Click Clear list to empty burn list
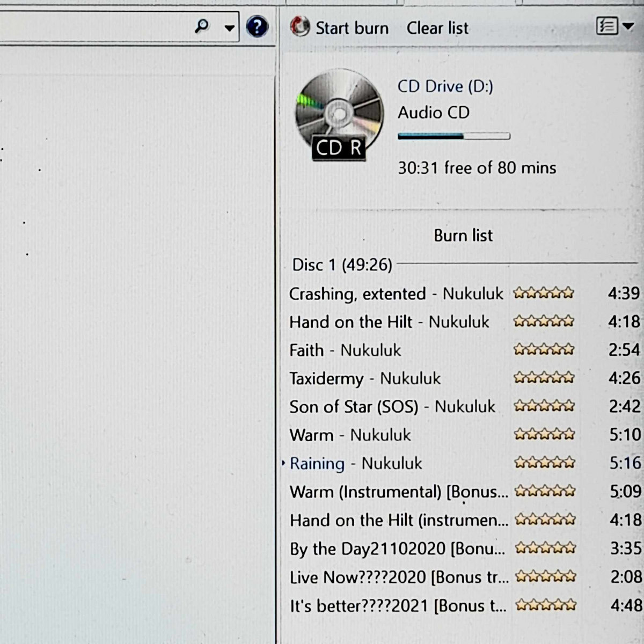This screenshot has height=644, width=644. tap(437, 28)
